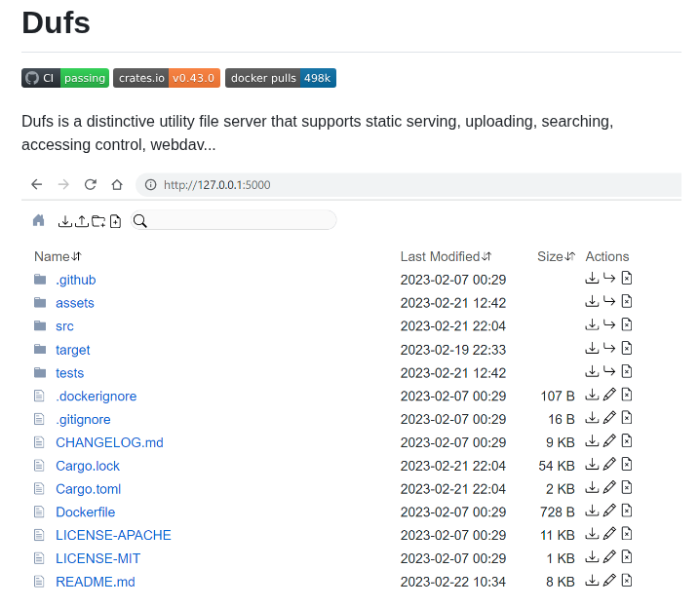The height and width of the screenshot is (607, 700).
Task: Open the src folder
Action: click(64, 326)
